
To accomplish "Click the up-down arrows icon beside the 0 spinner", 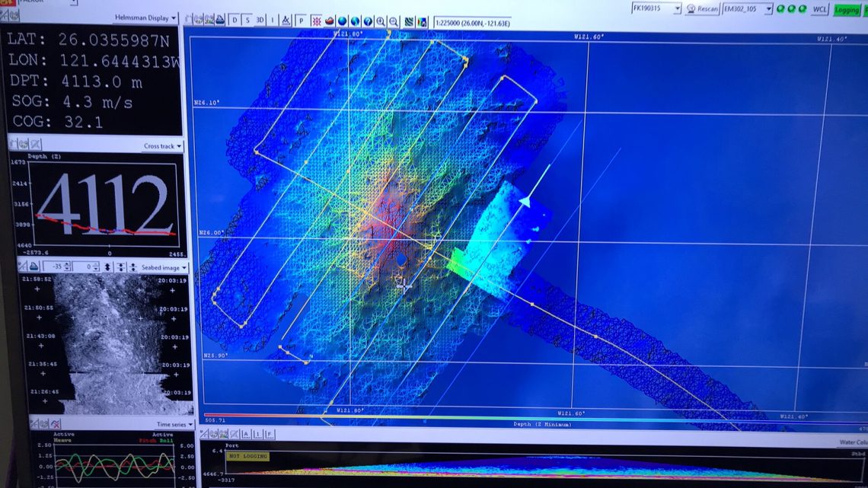I will (x=108, y=267).
